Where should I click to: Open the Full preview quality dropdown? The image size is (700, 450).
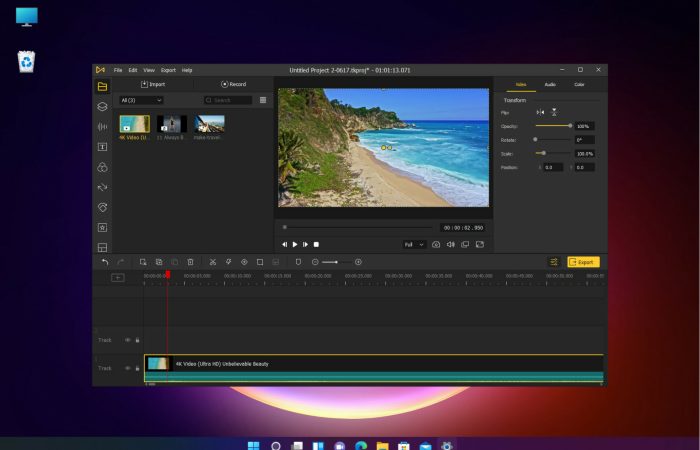point(414,245)
